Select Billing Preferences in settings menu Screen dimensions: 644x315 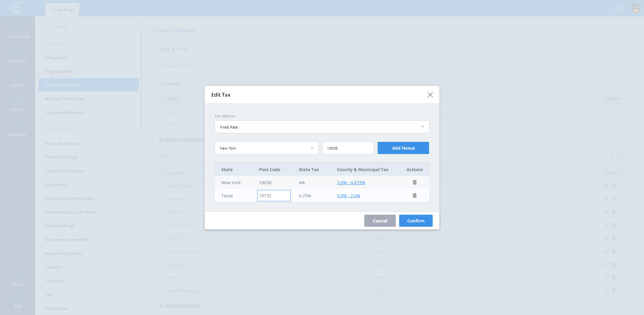pos(65,99)
